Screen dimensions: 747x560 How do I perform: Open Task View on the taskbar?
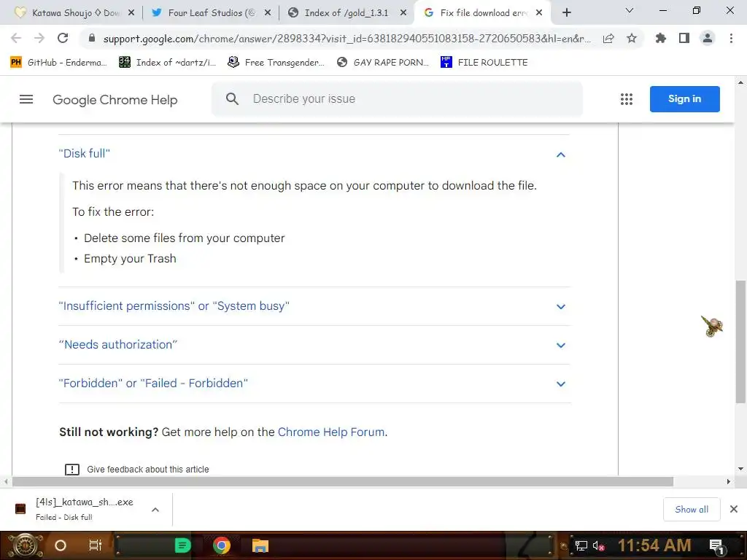[96, 545]
